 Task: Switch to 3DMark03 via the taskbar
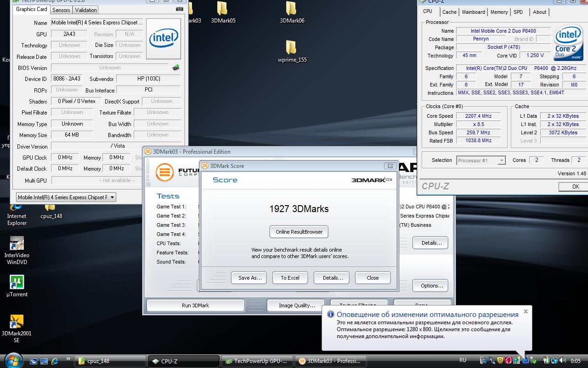tap(330, 361)
